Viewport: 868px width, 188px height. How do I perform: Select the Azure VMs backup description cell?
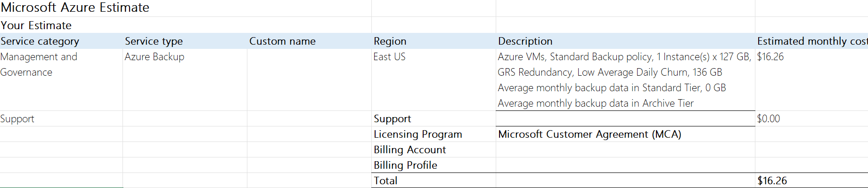(625, 80)
